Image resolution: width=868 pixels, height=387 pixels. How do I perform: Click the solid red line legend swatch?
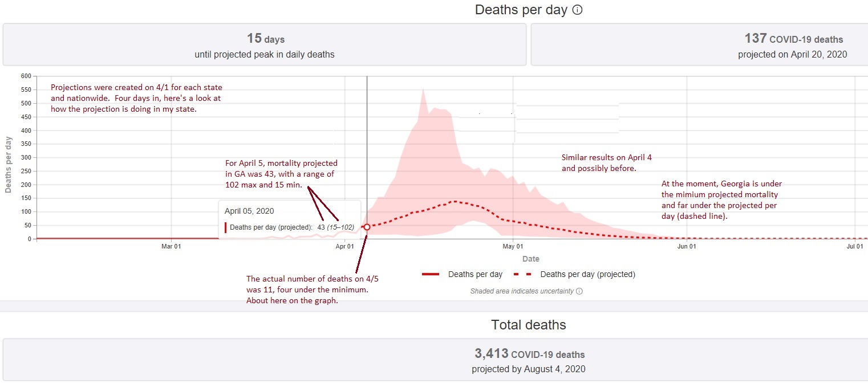coord(431,274)
